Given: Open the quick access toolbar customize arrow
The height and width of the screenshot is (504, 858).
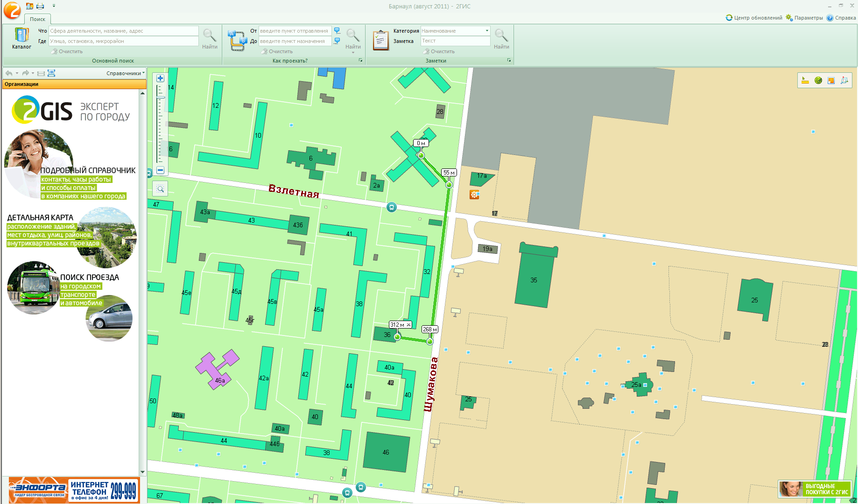Looking at the screenshot, I should [54, 6].
